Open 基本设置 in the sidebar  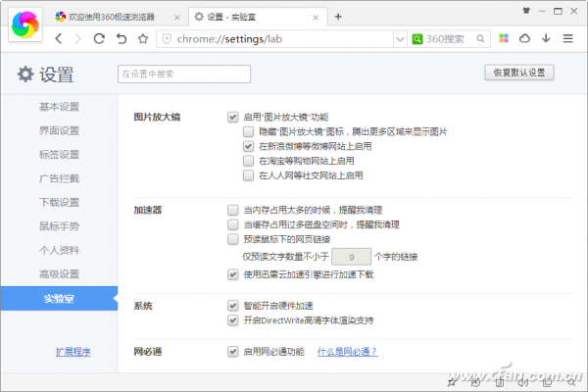59,107
